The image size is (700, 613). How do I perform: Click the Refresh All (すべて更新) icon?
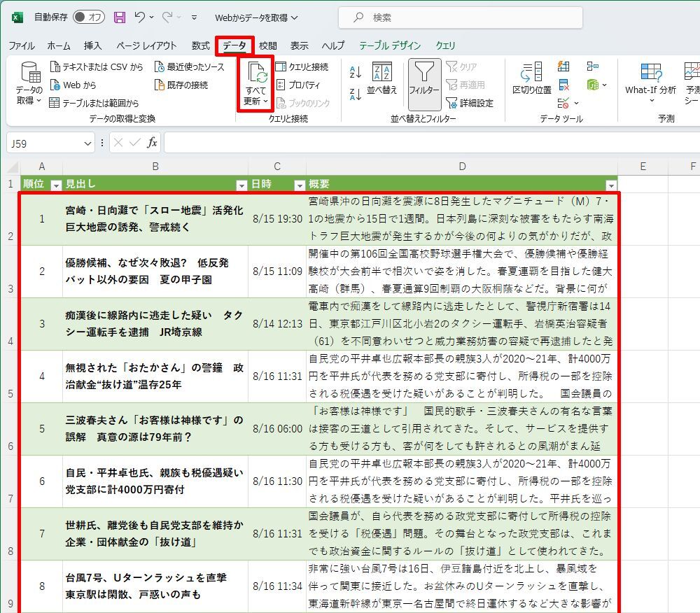pyautogui.click(x=256, y=75)
